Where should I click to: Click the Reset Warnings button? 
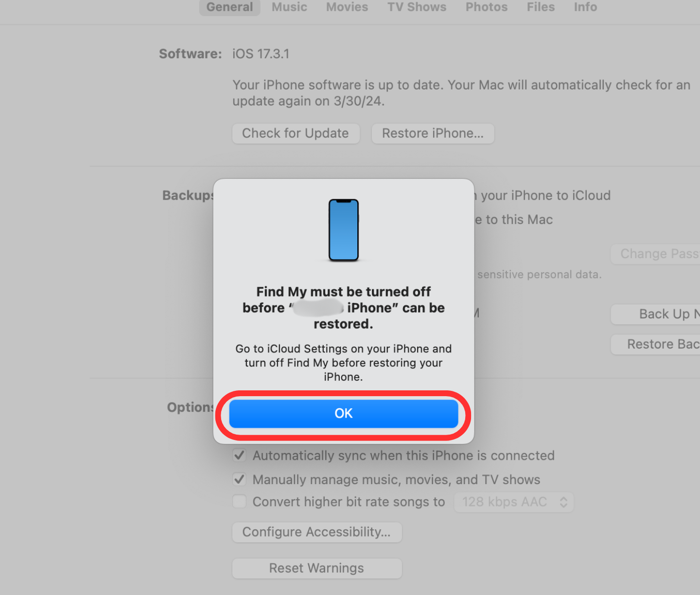[317, 568]
